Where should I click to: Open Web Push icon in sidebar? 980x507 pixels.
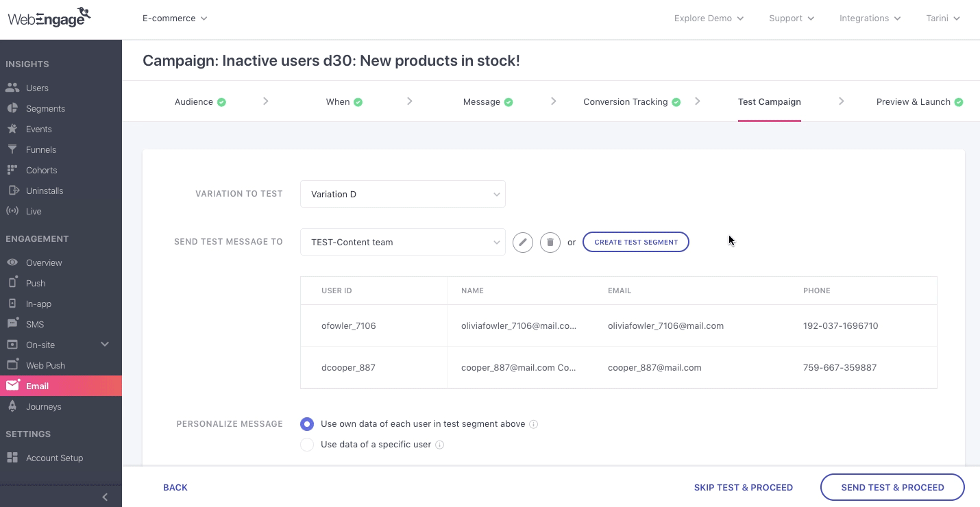pos(12,365)
